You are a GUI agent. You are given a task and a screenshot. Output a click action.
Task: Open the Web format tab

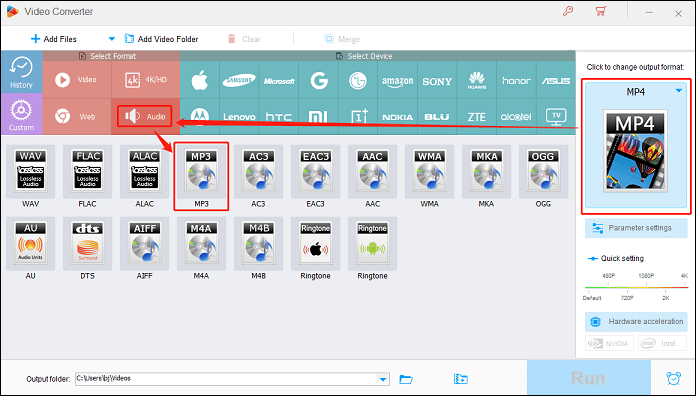(x=77, y=116)
